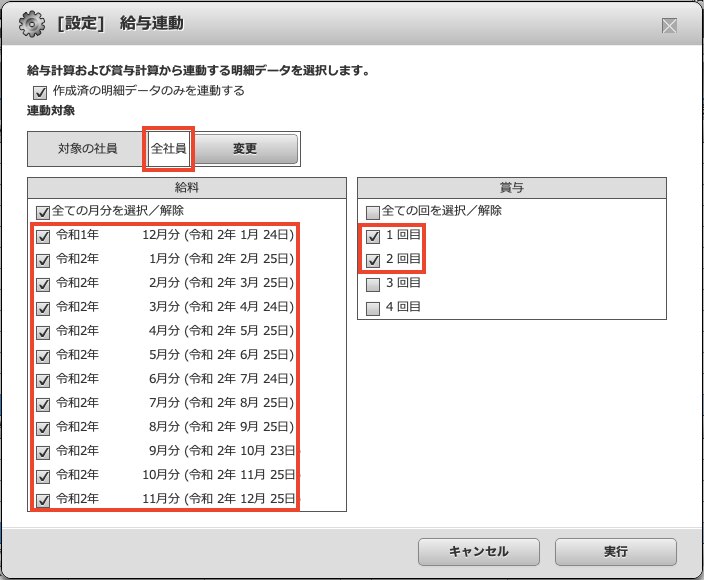Viewport: 704px width, 580px height.
Task: Uncheck 令和2年 8月分 salary row
Action: coord(43,428)
